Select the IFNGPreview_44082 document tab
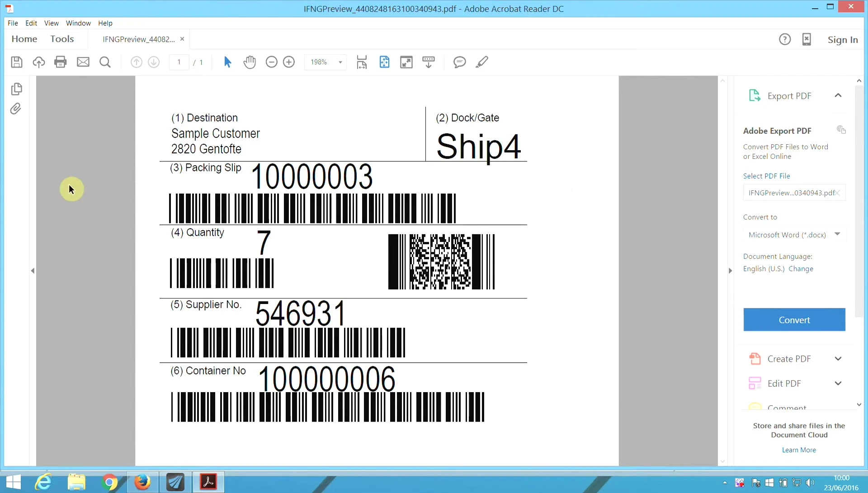Viewport: 868px width, 493px height. 138,39
